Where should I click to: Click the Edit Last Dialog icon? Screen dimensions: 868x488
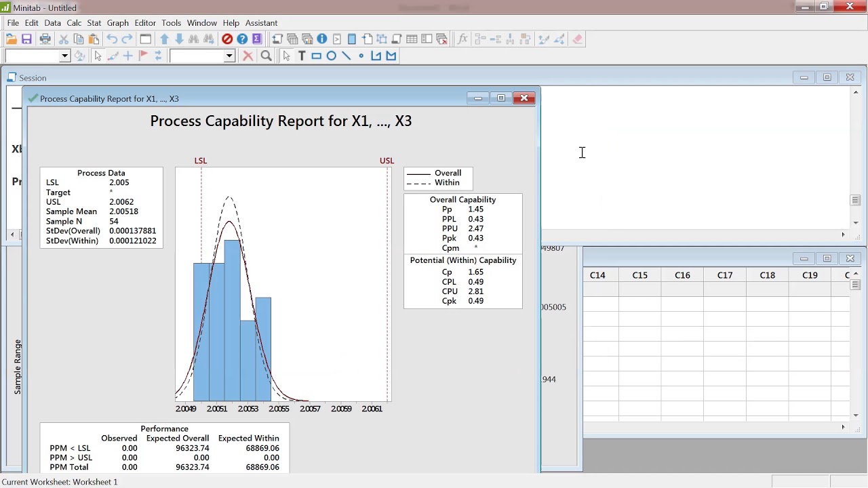[145, 39]
